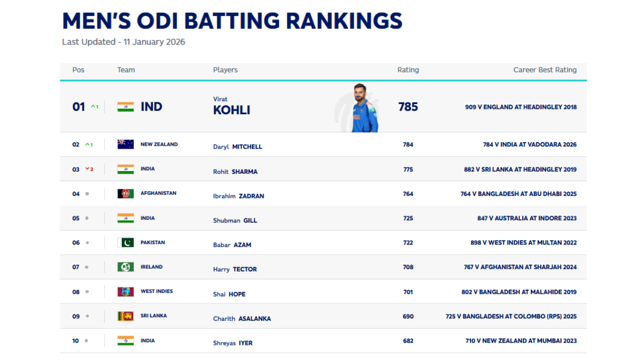
Task: Click the Pos column header
Action: (78, 70)
